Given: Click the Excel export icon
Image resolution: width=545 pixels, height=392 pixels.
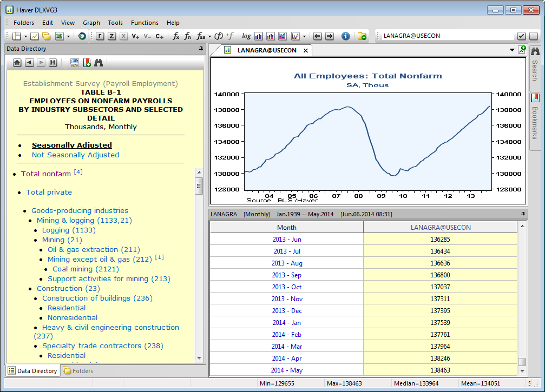Looking at the screenshot, I should coord(60,36).
